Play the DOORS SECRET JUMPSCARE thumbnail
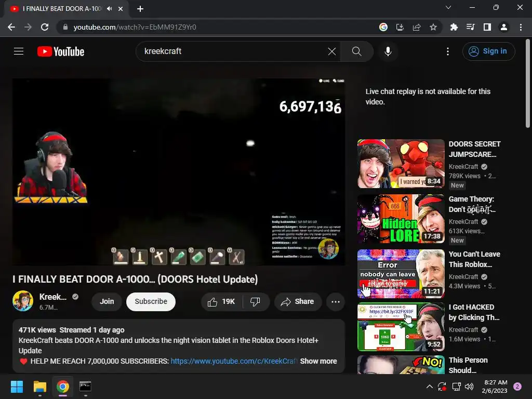Image resolution: width=532 pixels, height=399 pixels. [x=401, y=164]
